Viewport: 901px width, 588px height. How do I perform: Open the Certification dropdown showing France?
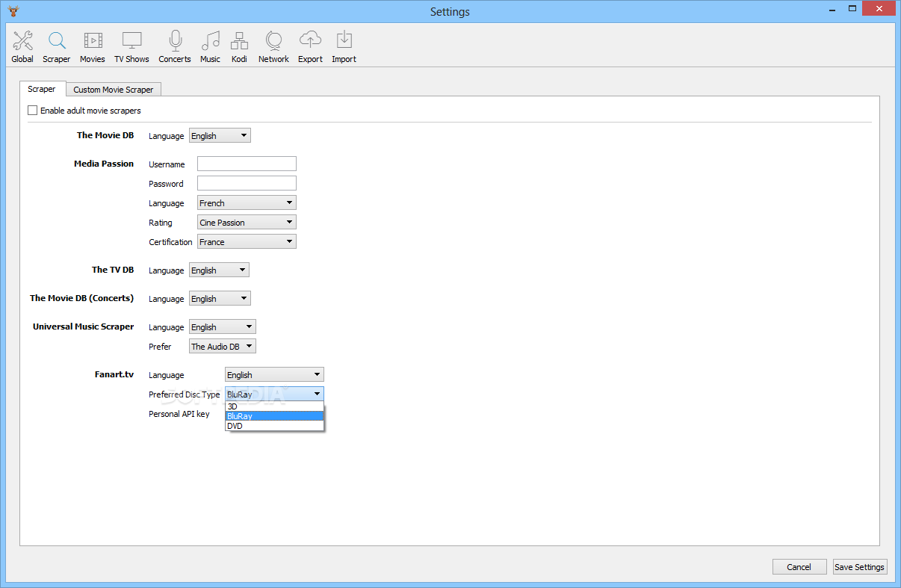click(247, 242)
